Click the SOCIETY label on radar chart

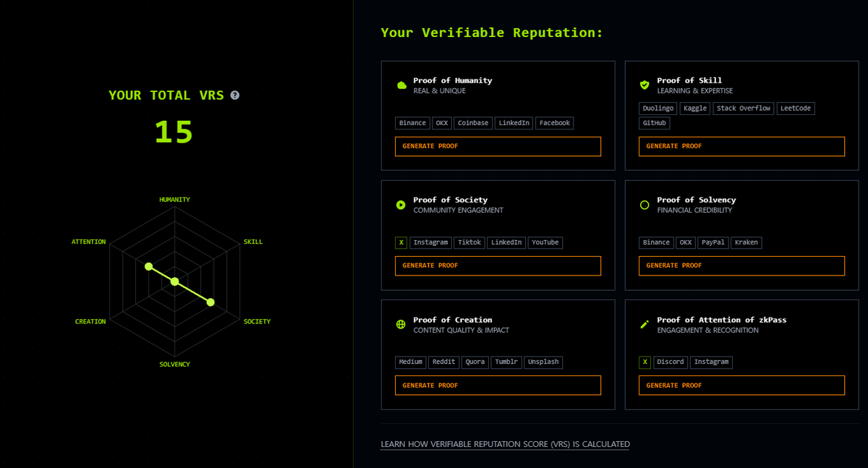(257, 321)
